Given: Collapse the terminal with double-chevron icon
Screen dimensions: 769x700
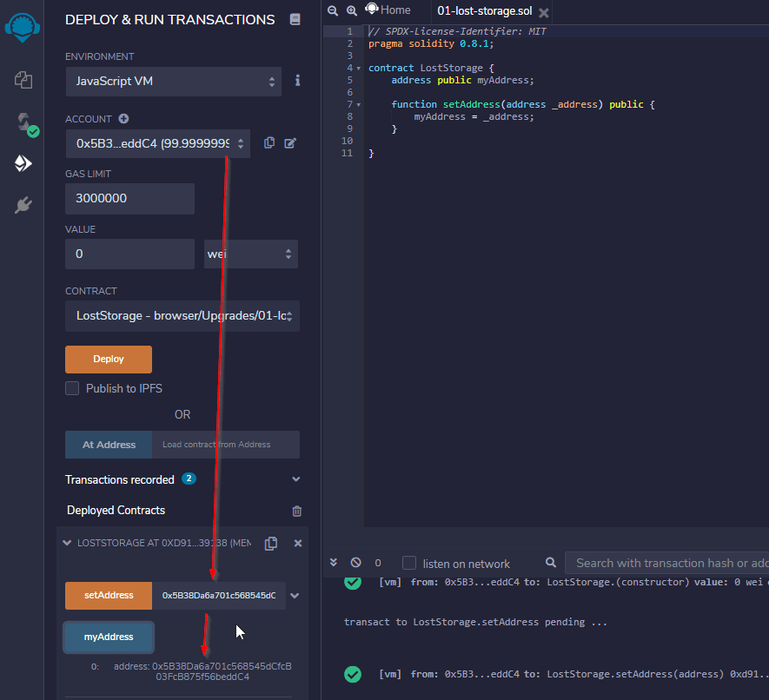Looking at the screenshot, I should pyautogui.click(x=334, y=562).
